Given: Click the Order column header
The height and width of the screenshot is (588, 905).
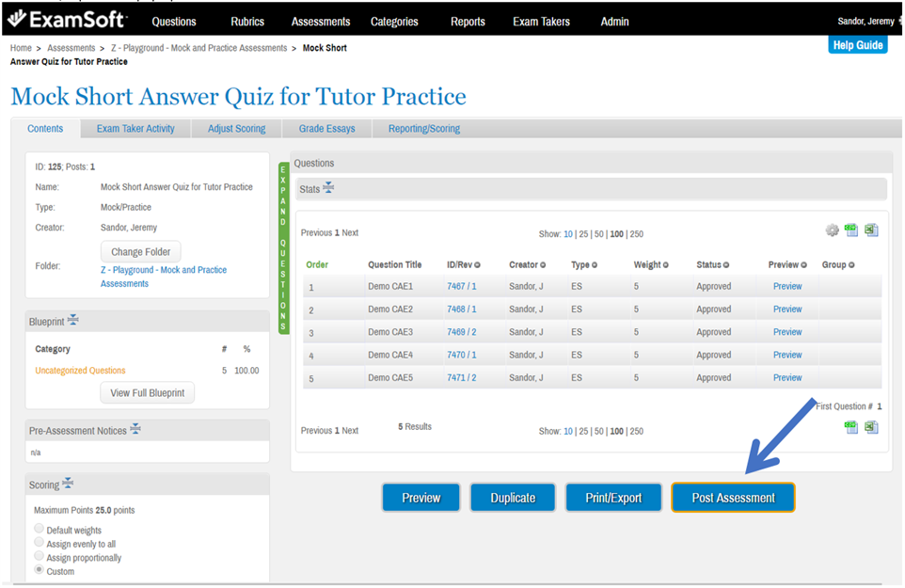Looking at the screenshot, I should pos(317,265).
